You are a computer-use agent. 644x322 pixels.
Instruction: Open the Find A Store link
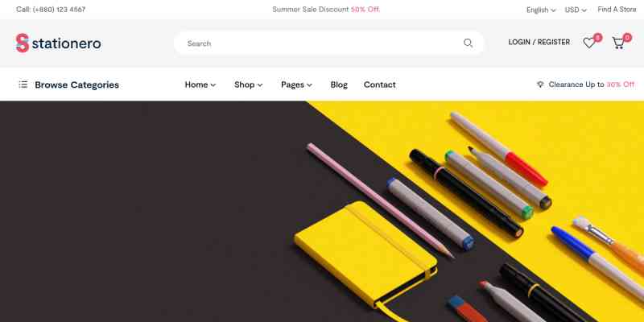pos(617,9)
